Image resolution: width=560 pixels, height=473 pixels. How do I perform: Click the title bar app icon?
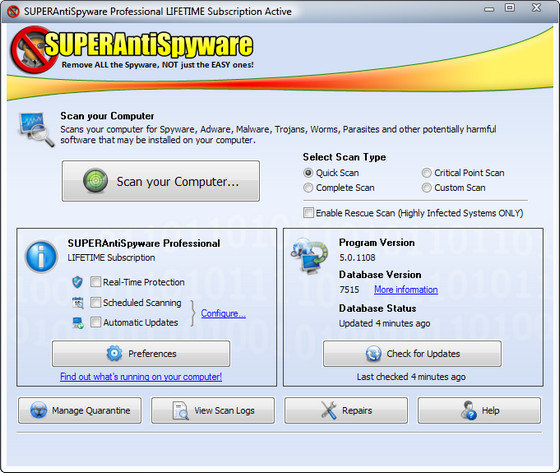coord(13,12)
